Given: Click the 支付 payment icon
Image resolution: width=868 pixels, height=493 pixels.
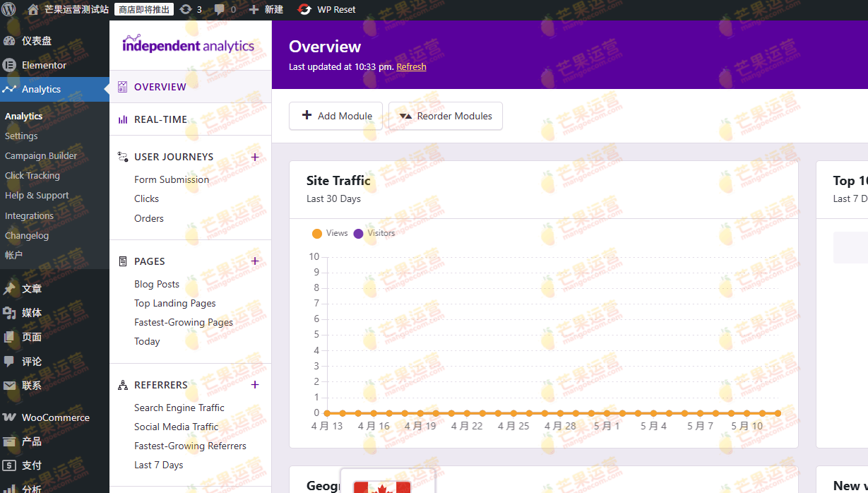Looking at the screenshot, I should (9, 465).
